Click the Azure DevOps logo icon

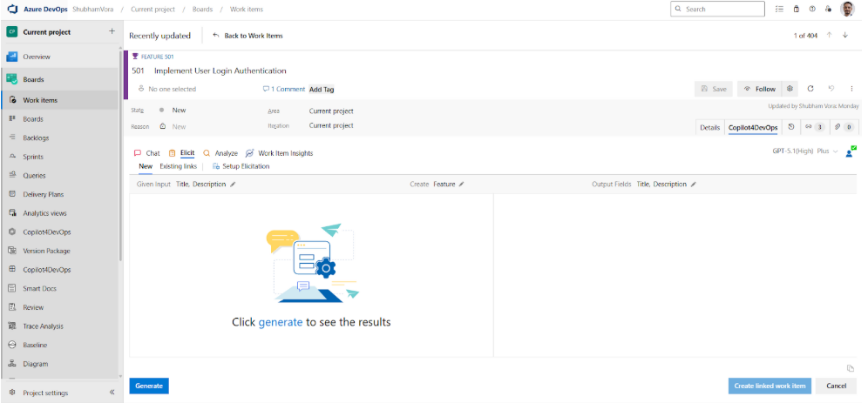coord(12,10)
